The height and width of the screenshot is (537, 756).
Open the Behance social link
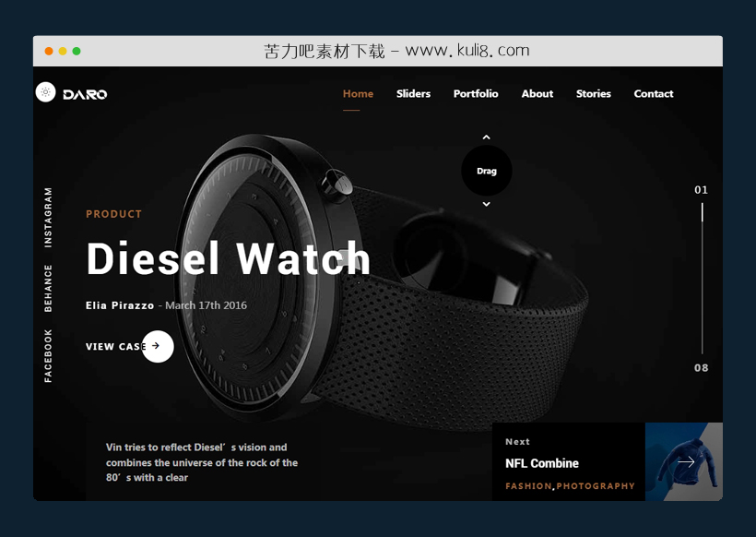[48, 288]
